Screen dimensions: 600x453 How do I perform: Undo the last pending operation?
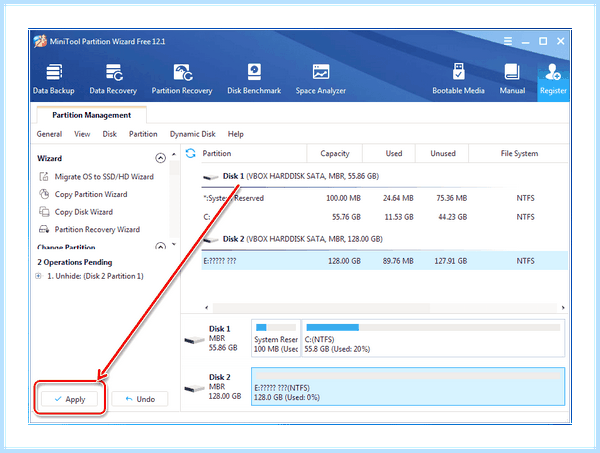point(140,399)
